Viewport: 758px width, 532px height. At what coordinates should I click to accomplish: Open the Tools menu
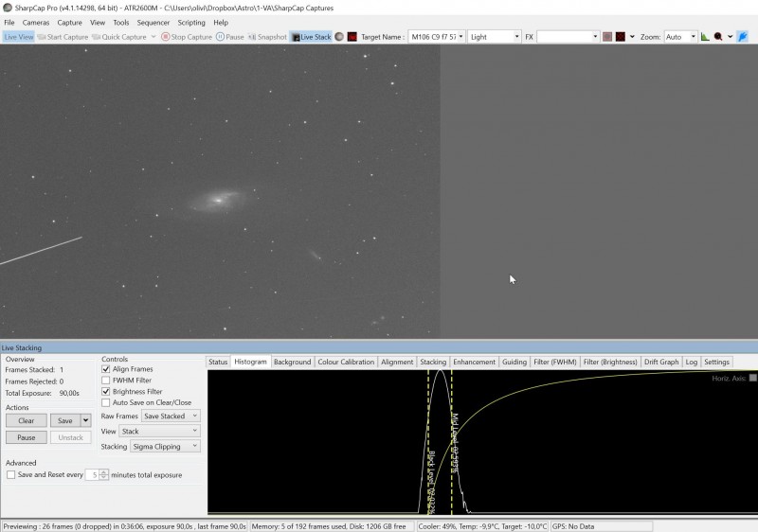point(121,22)
